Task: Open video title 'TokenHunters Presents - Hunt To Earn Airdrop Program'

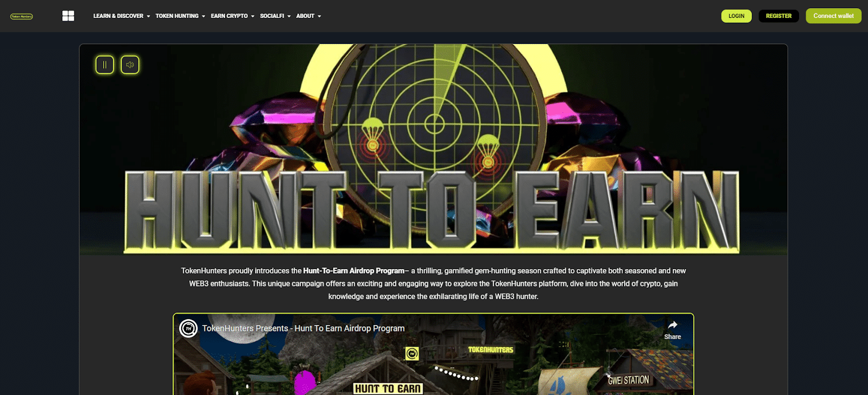Action: [x=303, y=328]
